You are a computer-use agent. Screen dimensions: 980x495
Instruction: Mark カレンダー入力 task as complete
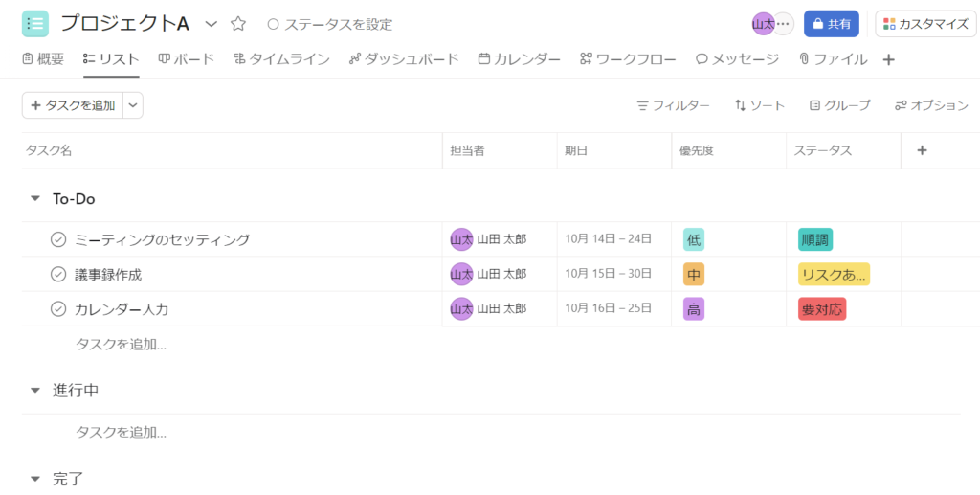(58, 308)
